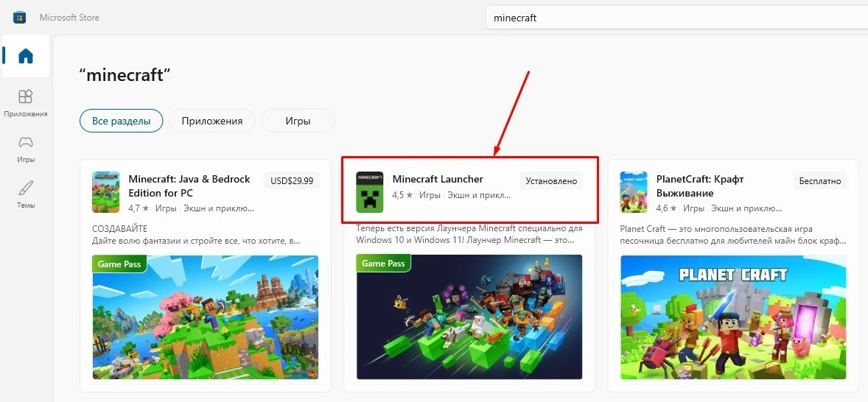Click the PlanetCraft app icon

pyautogui.click(x=634, y=192)
